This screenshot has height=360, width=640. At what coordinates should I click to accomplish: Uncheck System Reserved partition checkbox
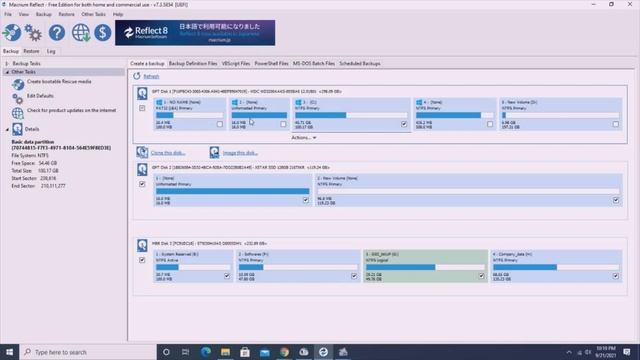[227, 276]
